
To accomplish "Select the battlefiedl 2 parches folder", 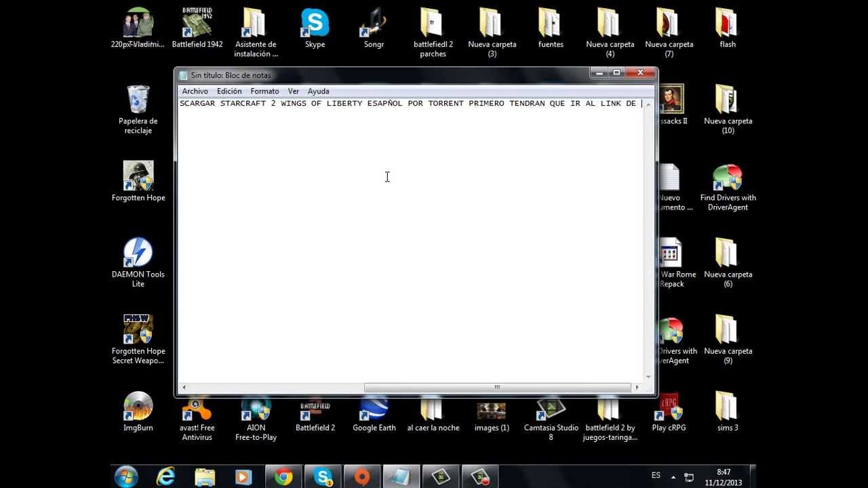I will [433, 33].
